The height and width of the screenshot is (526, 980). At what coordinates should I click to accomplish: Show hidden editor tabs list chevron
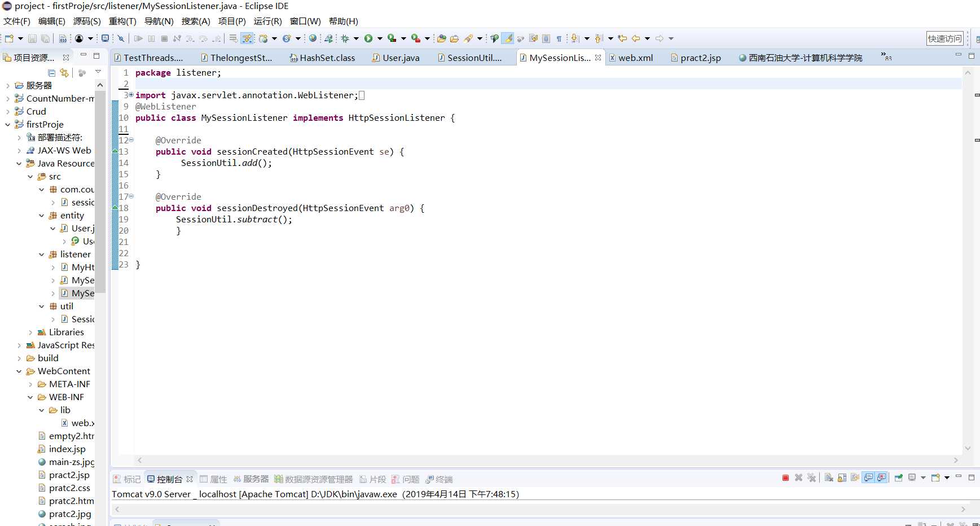point(886,56)
